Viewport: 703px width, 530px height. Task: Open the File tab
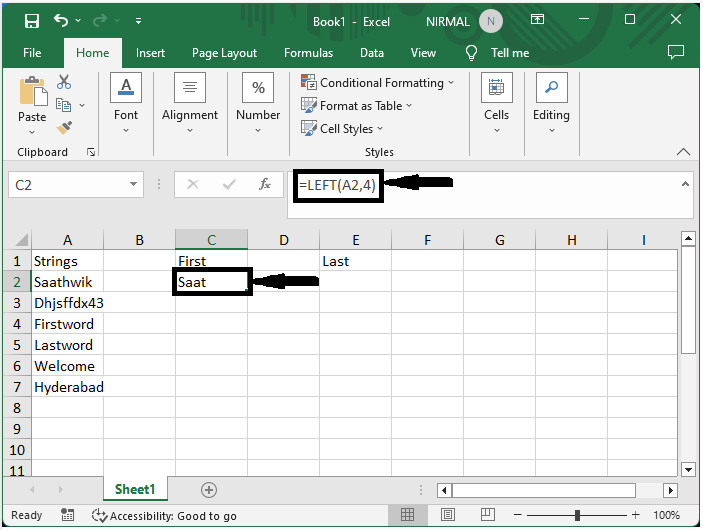(x=32, y=53)
